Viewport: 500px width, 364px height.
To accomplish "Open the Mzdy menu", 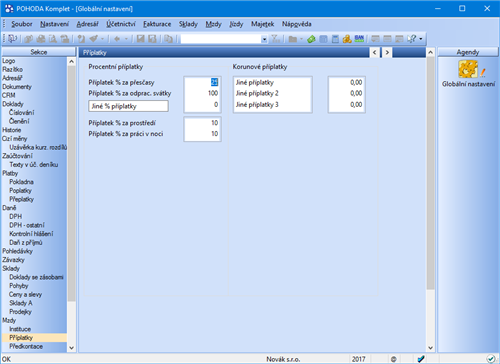I will coord(213,24).
